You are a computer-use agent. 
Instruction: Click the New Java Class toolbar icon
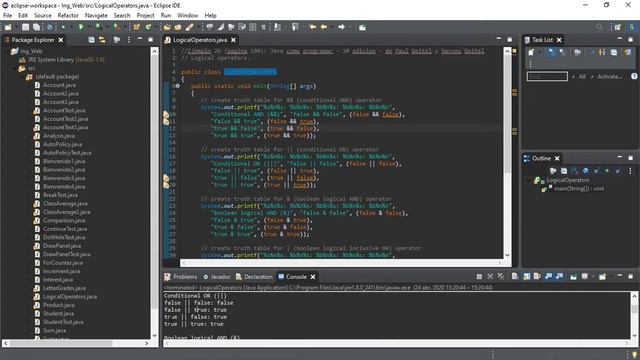point(148,27)
